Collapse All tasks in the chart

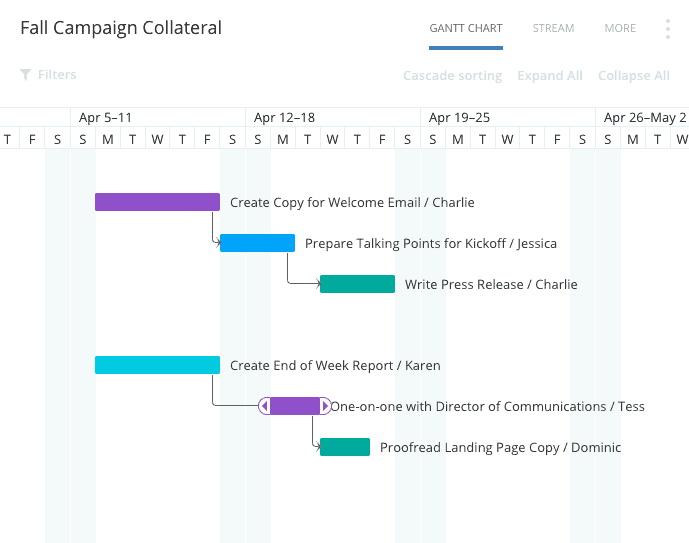[634, 76]
